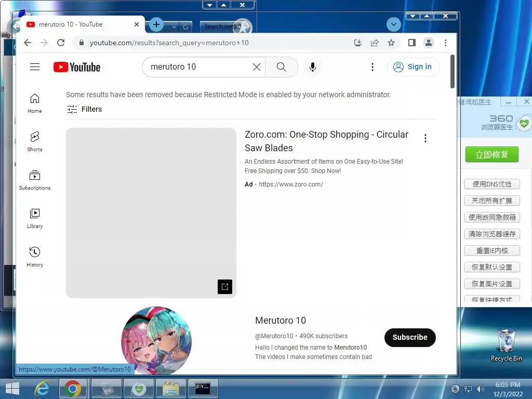Click 使用DNS优选 in 360 panel
The height and width of the screenshot is (399, 532).
491,184
